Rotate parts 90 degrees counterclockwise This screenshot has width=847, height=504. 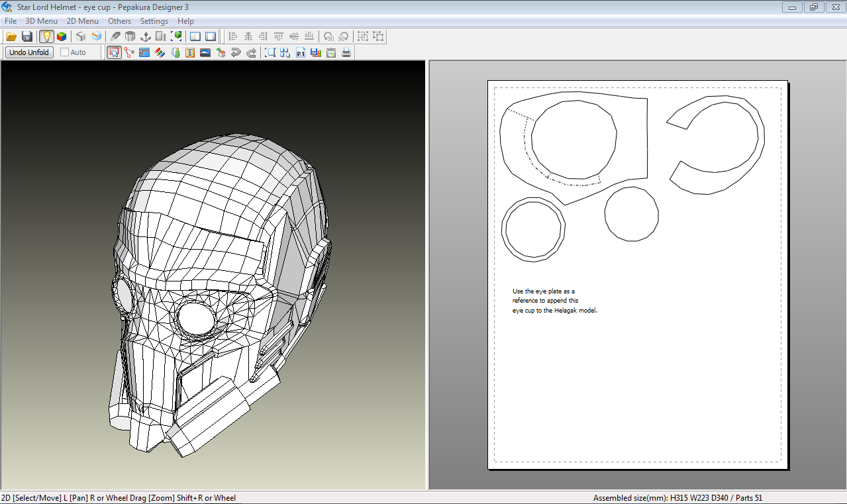pos(328,36)
